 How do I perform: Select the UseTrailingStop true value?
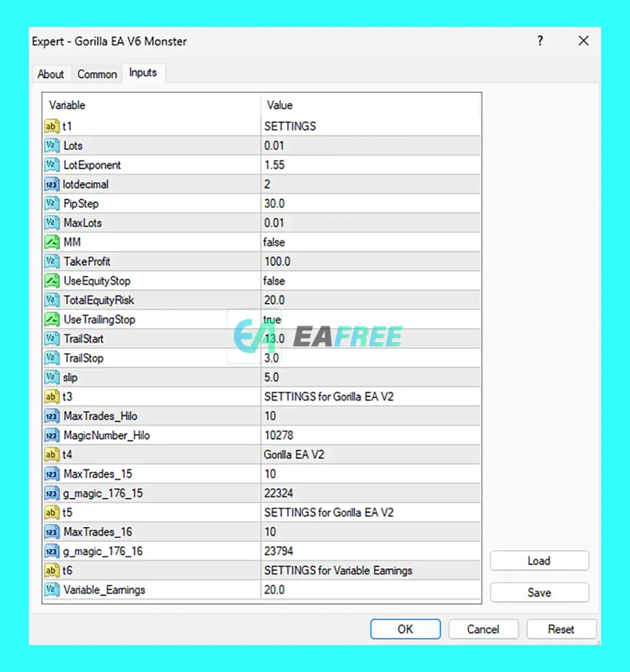click(371, 319)
